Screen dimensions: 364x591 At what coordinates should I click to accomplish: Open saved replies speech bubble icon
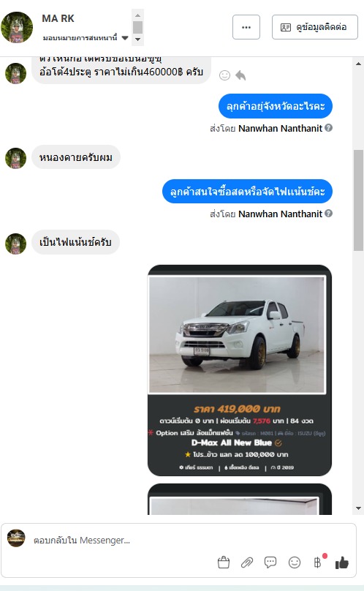click(270, 562)
